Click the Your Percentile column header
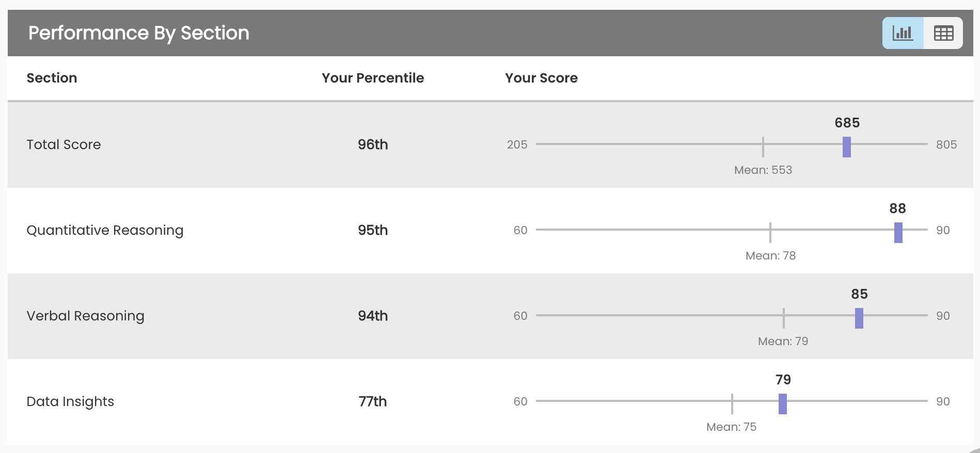The image size is (980, 453). (x=373, y=78)
